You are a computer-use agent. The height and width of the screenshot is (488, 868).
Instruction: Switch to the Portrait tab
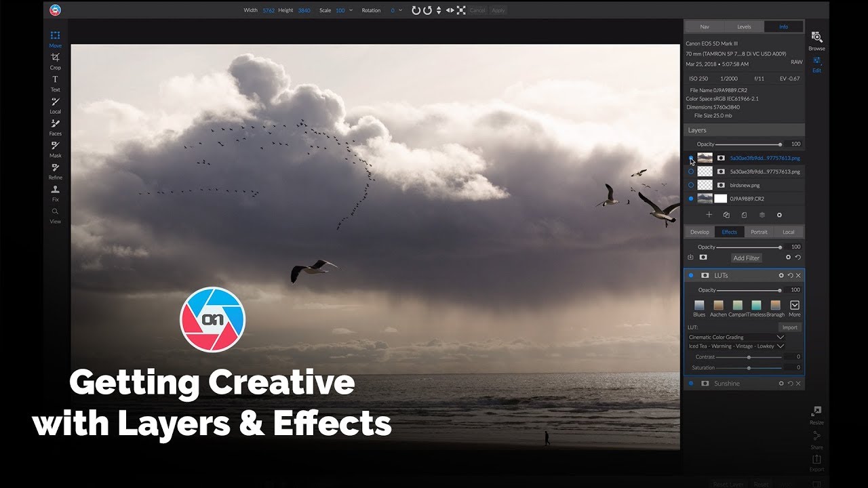point(759,232)
